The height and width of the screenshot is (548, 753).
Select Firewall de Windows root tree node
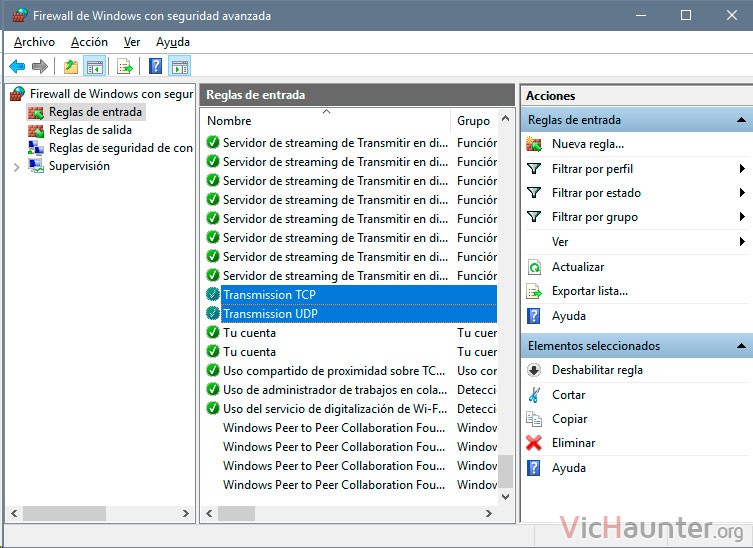point(111,94)
